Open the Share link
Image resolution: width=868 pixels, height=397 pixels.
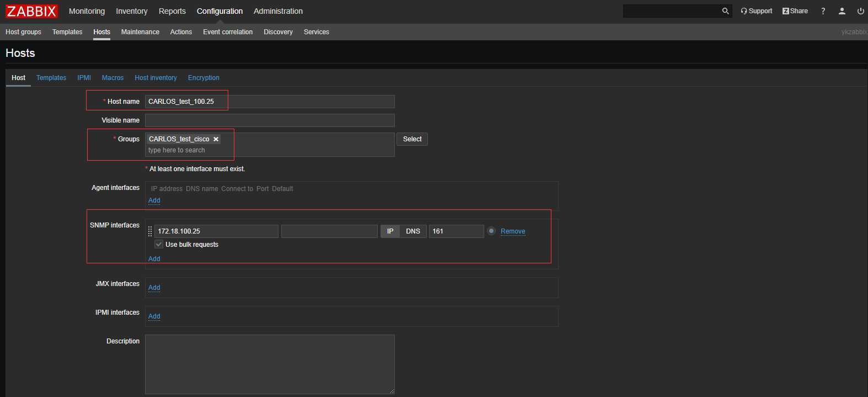point(795,11)
